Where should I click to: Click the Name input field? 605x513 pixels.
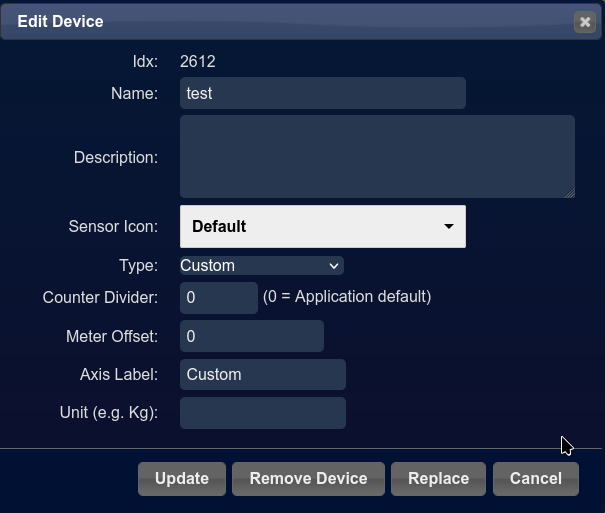click(323, 93)
